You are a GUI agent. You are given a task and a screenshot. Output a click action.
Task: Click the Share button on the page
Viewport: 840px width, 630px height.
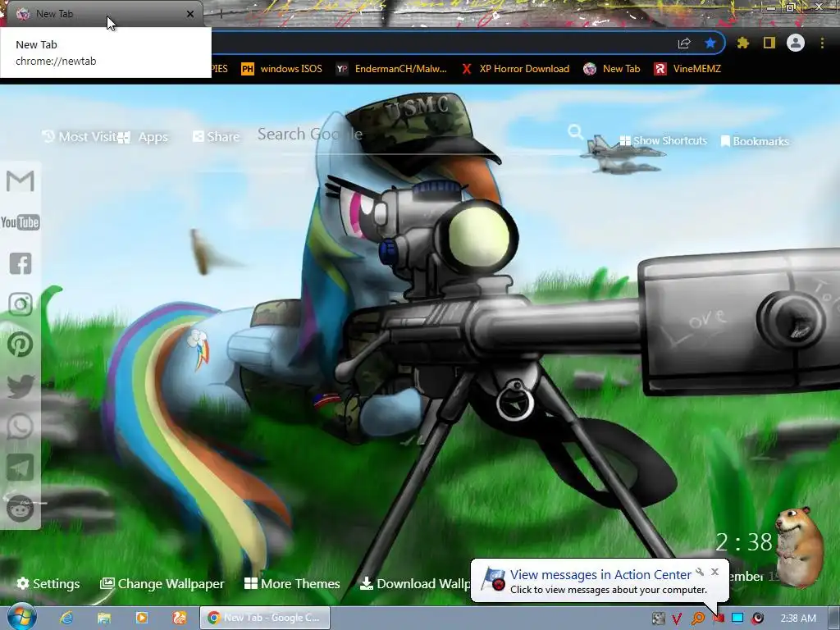click(216, 137)
